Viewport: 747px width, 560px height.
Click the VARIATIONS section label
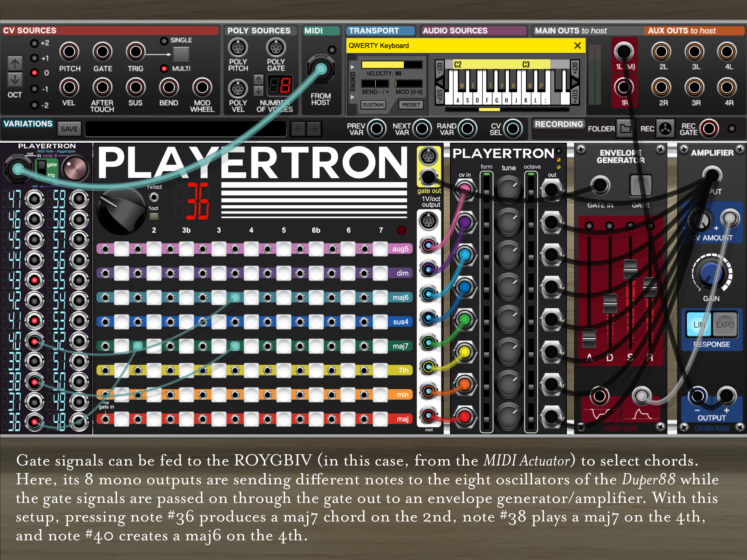[28, 124]
